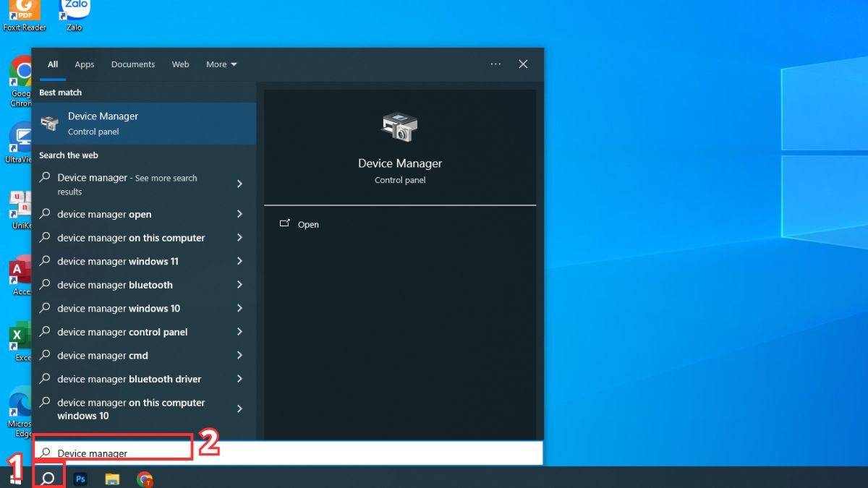The height and width of the screenshot is (488, 868).
Task: Click the magnifier icon inside the search box
Action: 46,453
